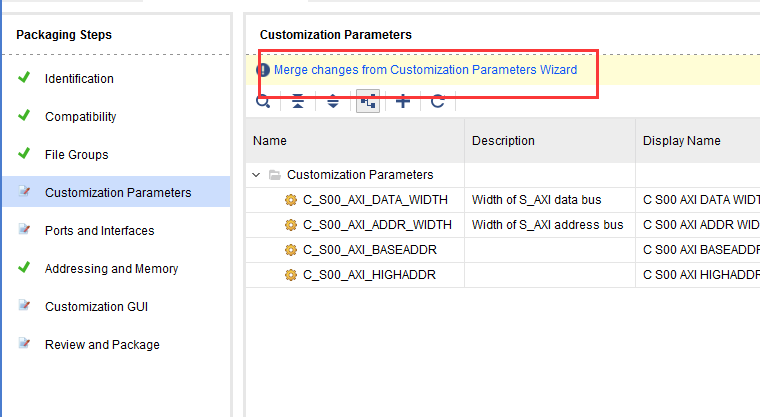Viewport: 760px width, 417px height.
Task: Go to Review and Package step
Action: 102,345
